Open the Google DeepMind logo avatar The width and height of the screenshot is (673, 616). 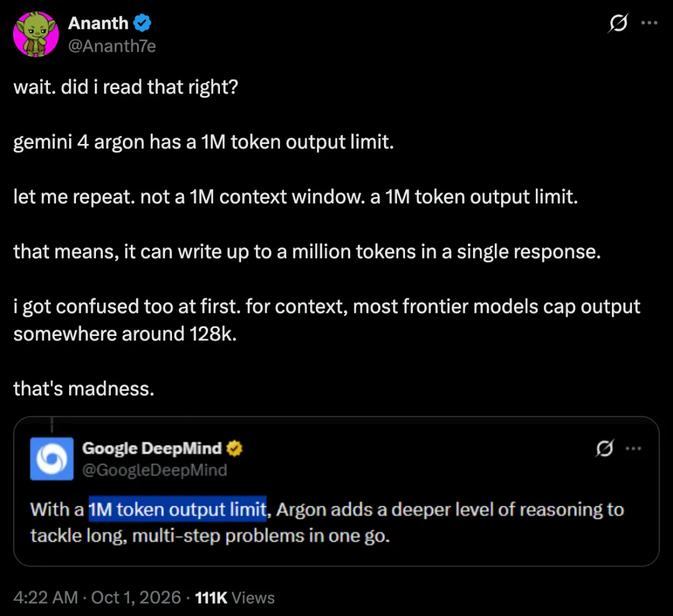point(52,459)
